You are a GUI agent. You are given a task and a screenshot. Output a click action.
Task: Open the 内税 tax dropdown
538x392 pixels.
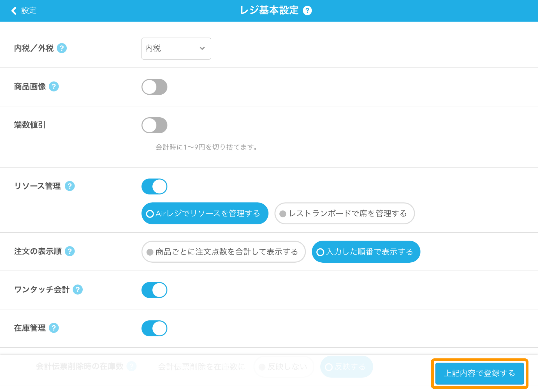[x=176, y=48]
